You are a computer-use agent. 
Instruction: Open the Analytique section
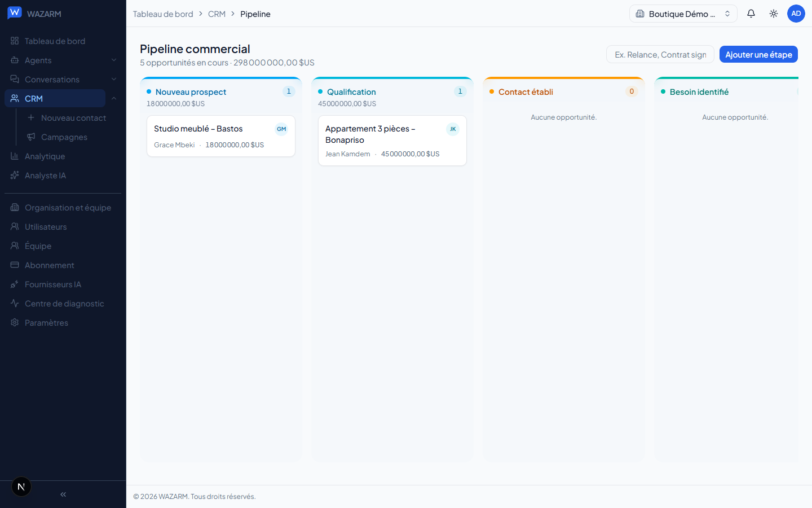coord(63,156)
